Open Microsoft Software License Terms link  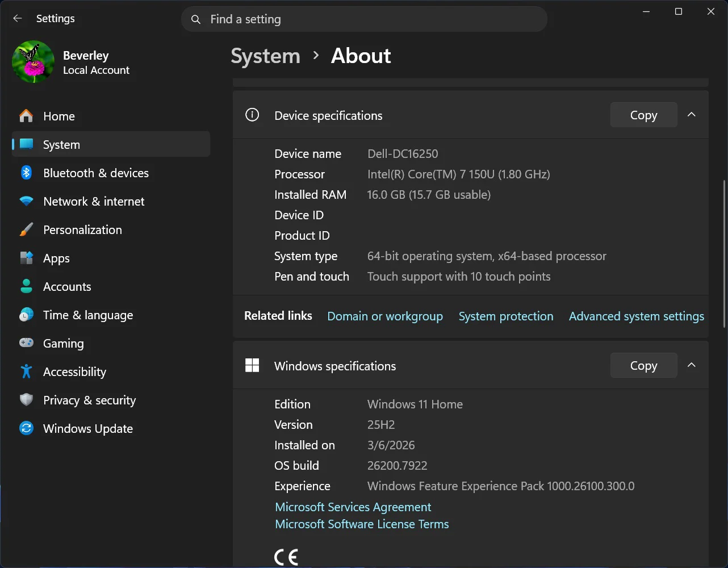(x=362, y=524)
